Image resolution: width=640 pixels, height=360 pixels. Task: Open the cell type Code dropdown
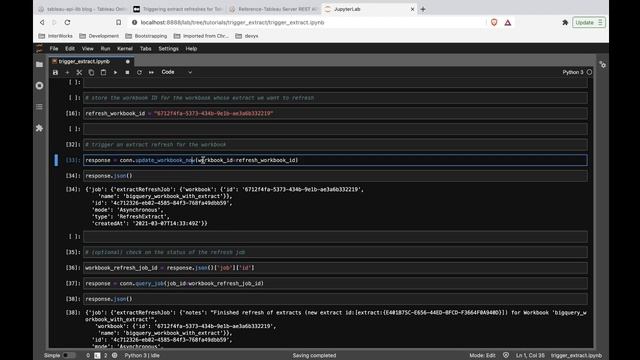coord(176,72)
